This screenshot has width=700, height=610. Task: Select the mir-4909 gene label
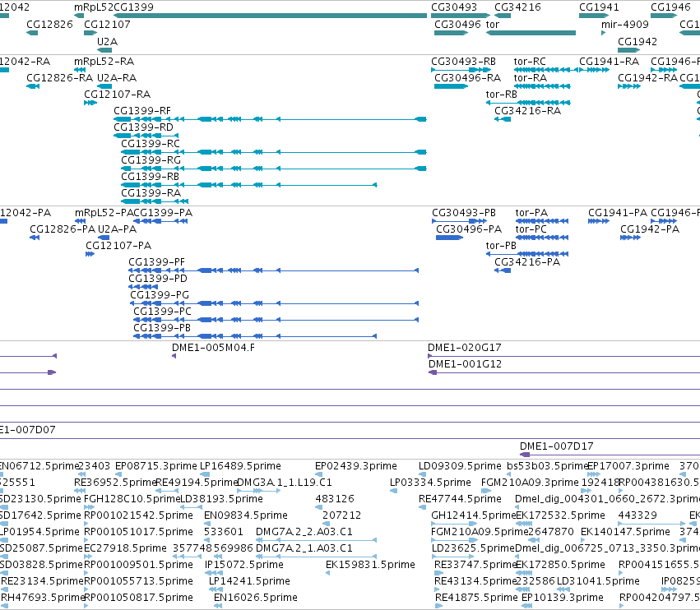coord(625,24)
